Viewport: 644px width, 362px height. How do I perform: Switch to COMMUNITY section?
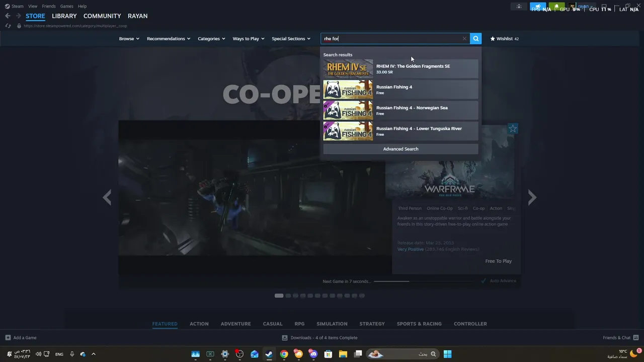pos(102,16)
